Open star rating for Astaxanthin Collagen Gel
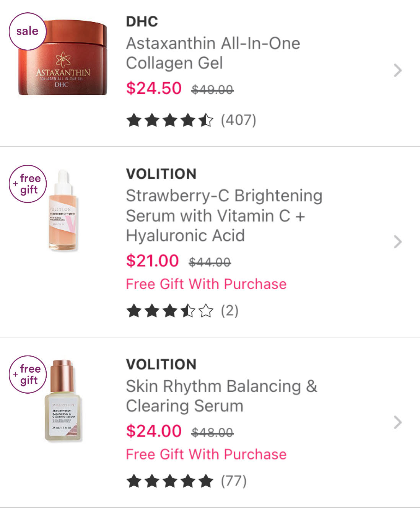This screenshot has height=510, width=420. coord(169,120)
